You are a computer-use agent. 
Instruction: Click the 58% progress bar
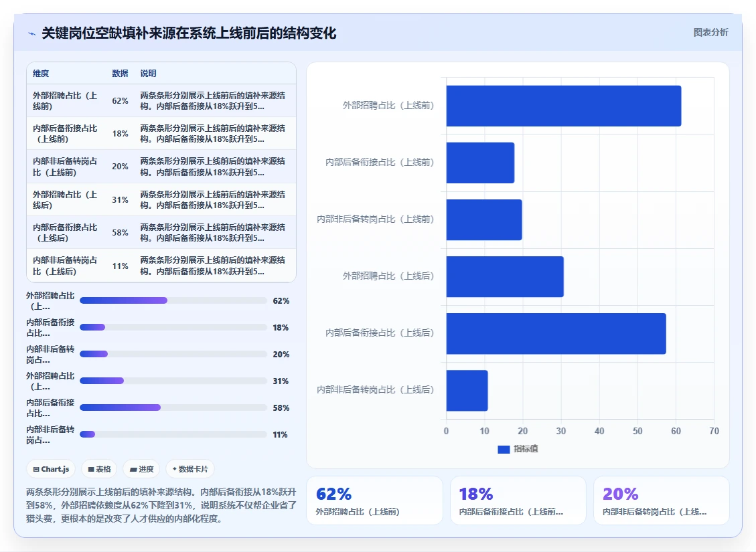[173, 407]
